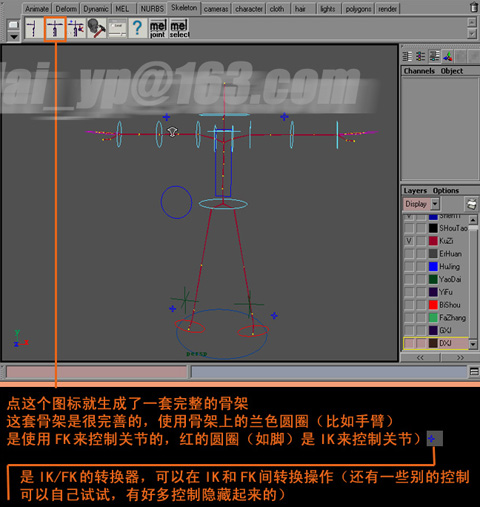The width and height of the screenshot is (480, 507).
Task: Click the HuJing layer blue color swatch
Action: pyautogui.click(x=433, y=267)
